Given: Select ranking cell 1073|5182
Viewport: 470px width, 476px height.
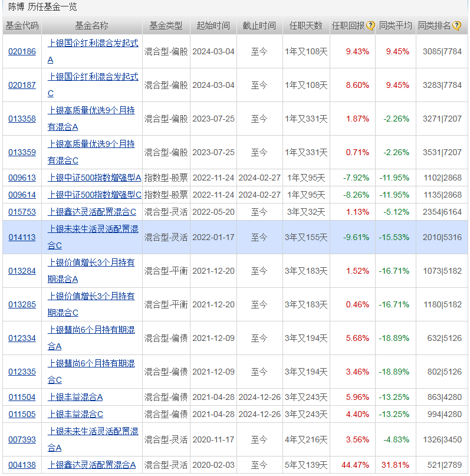Looking at the screenshot, I should coord(443,271).
